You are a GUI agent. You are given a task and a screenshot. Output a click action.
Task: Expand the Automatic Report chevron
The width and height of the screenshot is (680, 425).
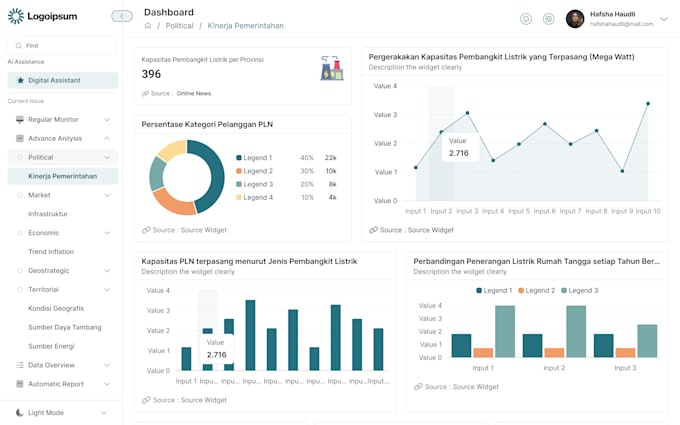107,384
